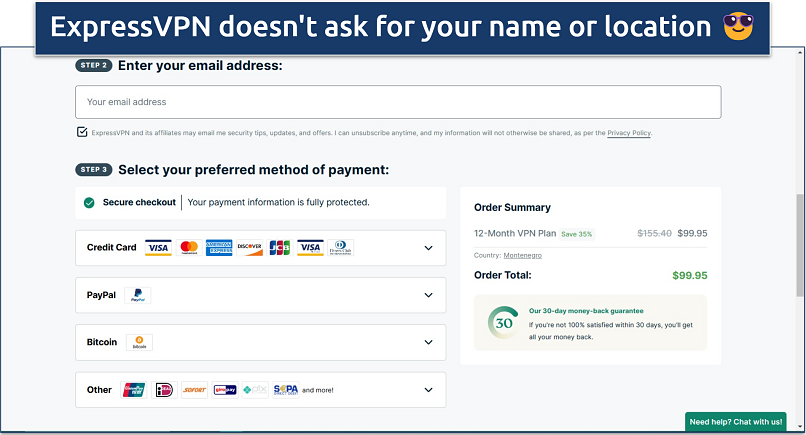Screen dimensions: 806x435
Task: Click the PayPal logo icon
Action: coord(138,295)
